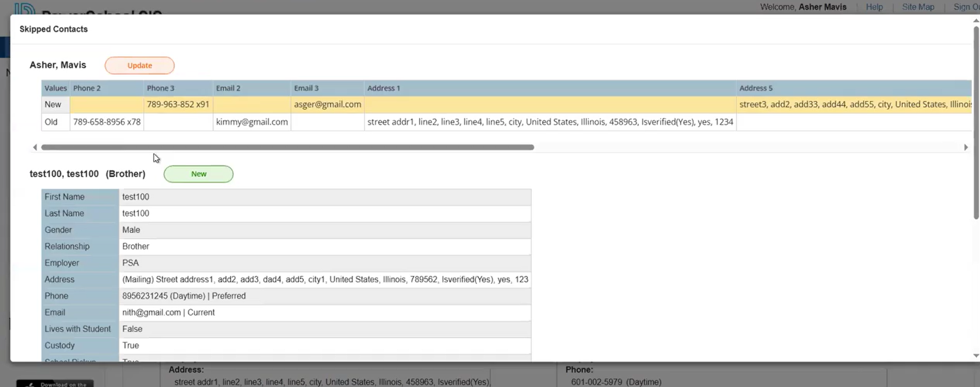980x387 pixels.
Task: Click the Email 3 column header
Action: [x=306, y=88]
